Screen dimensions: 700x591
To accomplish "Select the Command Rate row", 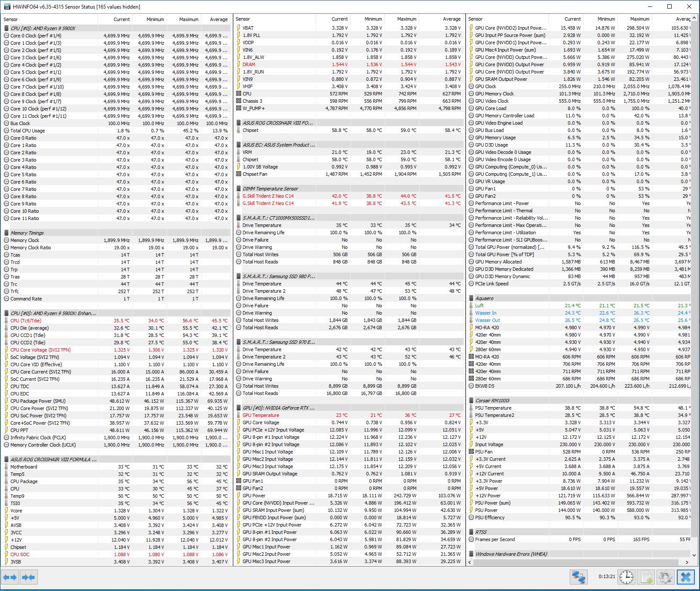I will (x=116, y=299).
